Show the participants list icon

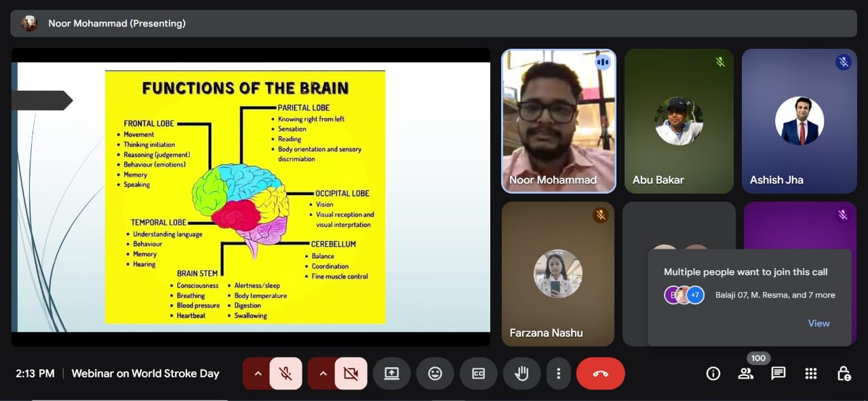coord(745,373)
